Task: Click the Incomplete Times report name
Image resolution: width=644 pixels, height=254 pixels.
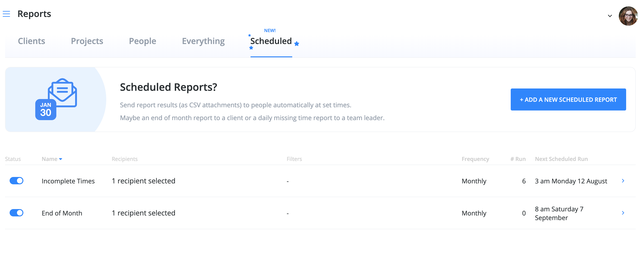Action: (x=68, y=181)
